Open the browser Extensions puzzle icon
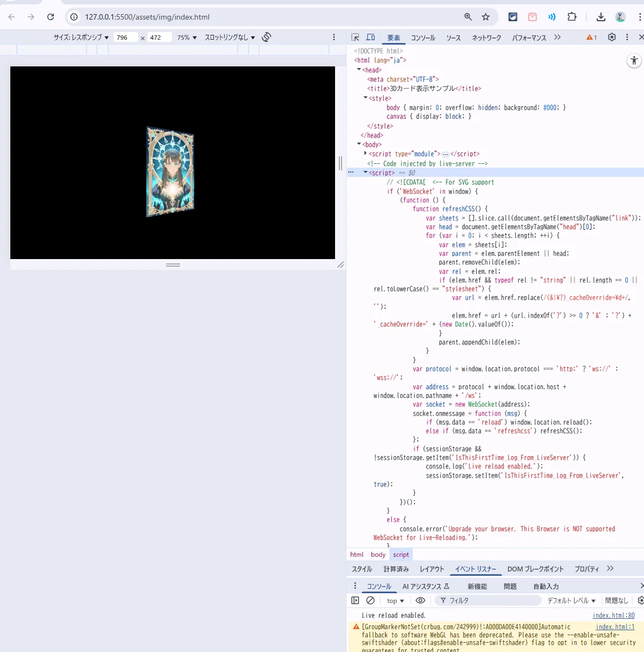This screenshot has width=644, height=652. [x=572, y=17]
